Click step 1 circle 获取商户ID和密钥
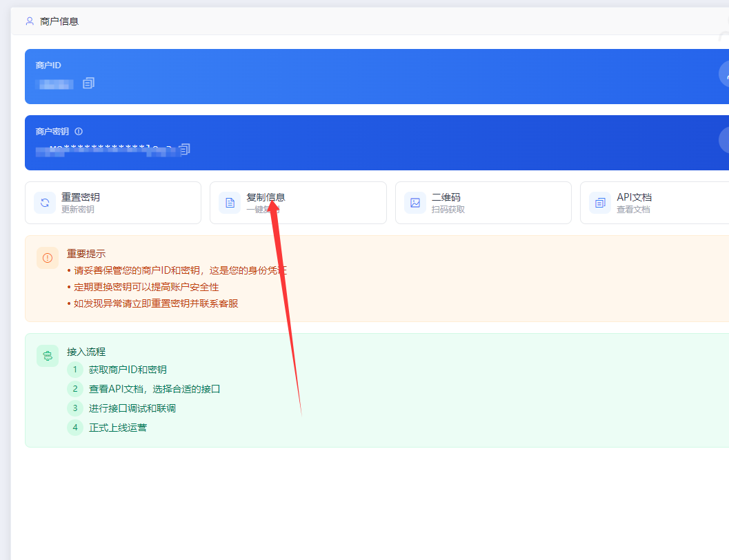This screenshot has width=729, height=560. tap(75, 370)
